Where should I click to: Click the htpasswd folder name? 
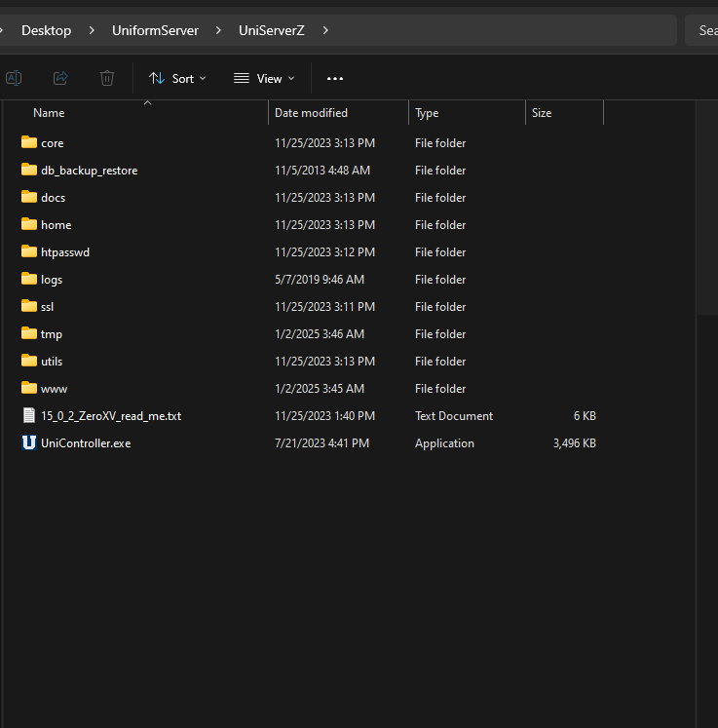pyautogui.click(x=65, y=252)
